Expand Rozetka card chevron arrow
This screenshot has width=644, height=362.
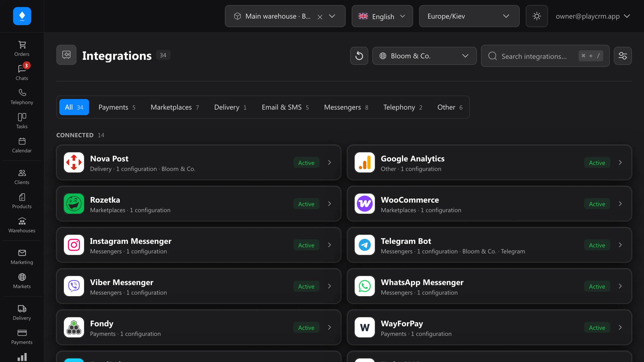(329, 204)
